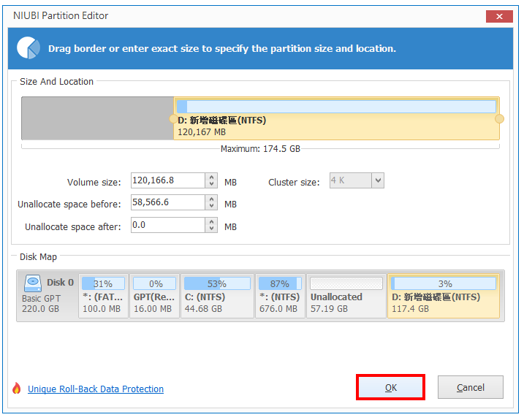The width and height of the screenshot is (524, 420).
Task: Select the *: (NTFS) 676.0 MB partition
Action: [x=280, y=296]
